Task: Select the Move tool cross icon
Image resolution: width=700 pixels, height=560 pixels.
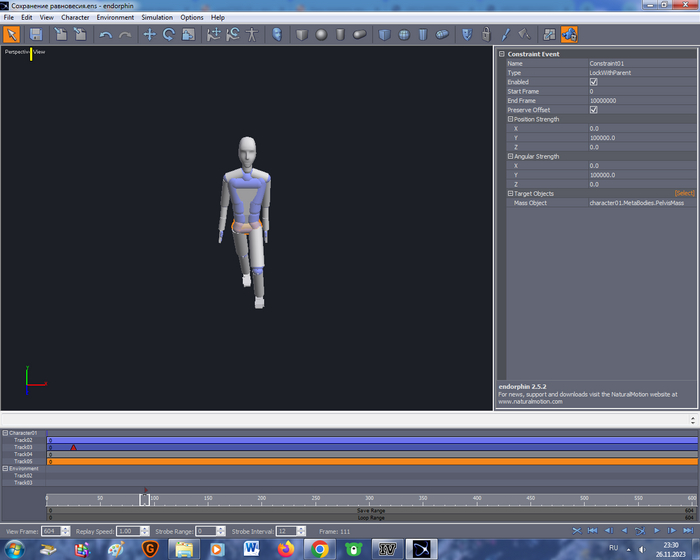Action: [150, 35]
